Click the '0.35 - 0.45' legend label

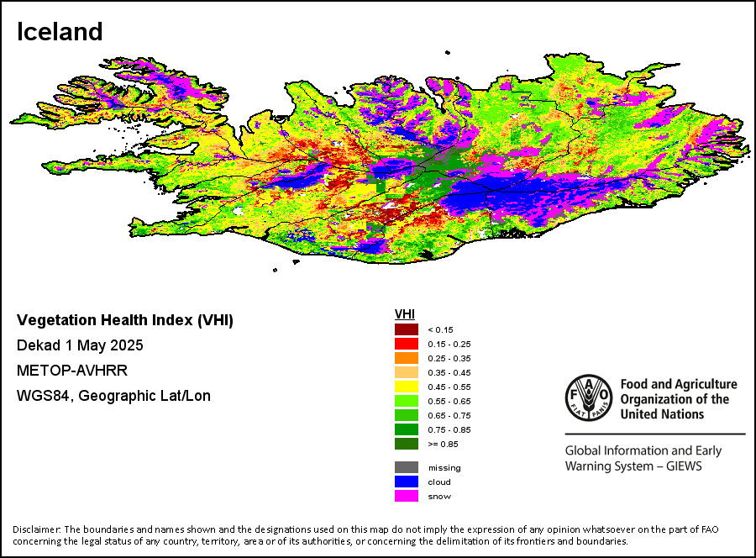(449, 373)
